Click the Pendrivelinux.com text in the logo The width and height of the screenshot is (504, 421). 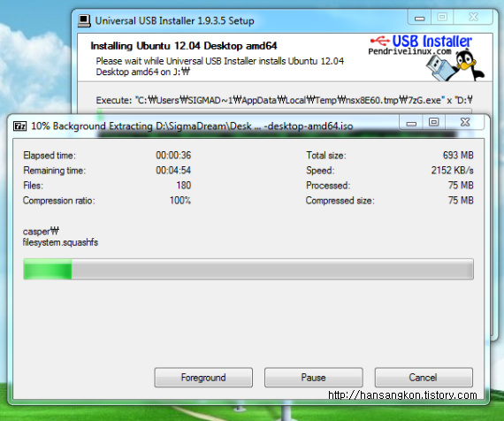coord(409,51)
